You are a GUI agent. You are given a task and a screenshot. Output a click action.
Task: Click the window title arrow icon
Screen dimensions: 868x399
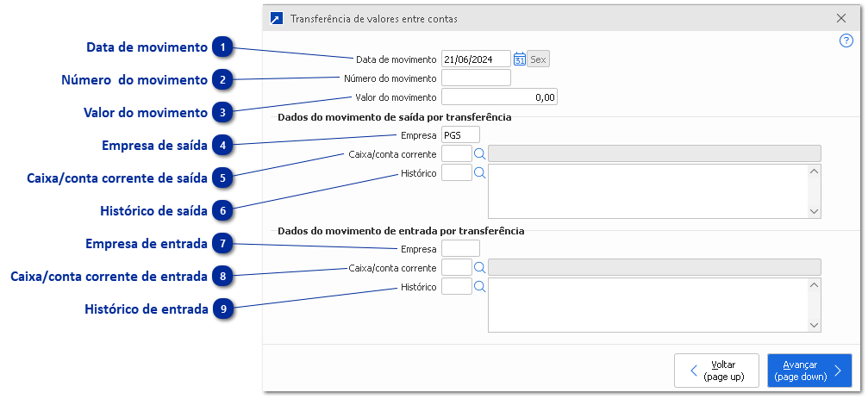point(277,18)
